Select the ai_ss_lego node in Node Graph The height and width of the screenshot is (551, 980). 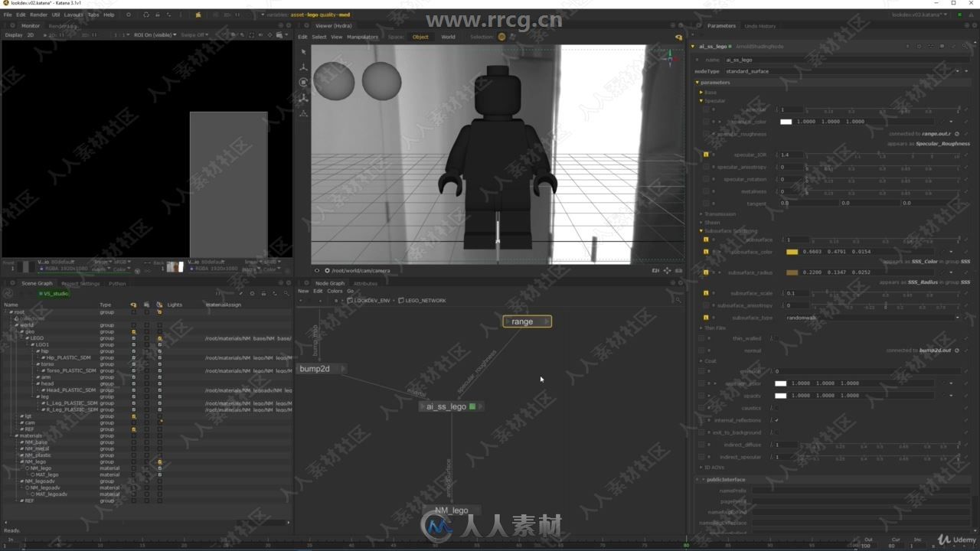tap(452, 406)
